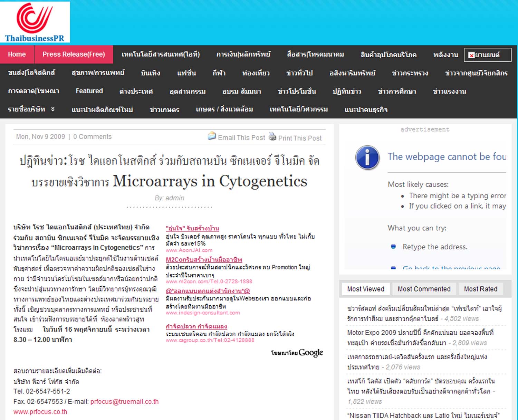The width and height of the screenshot is (518, 420).
Task: Go to บันเทิง category
Action: click(151, 73)
